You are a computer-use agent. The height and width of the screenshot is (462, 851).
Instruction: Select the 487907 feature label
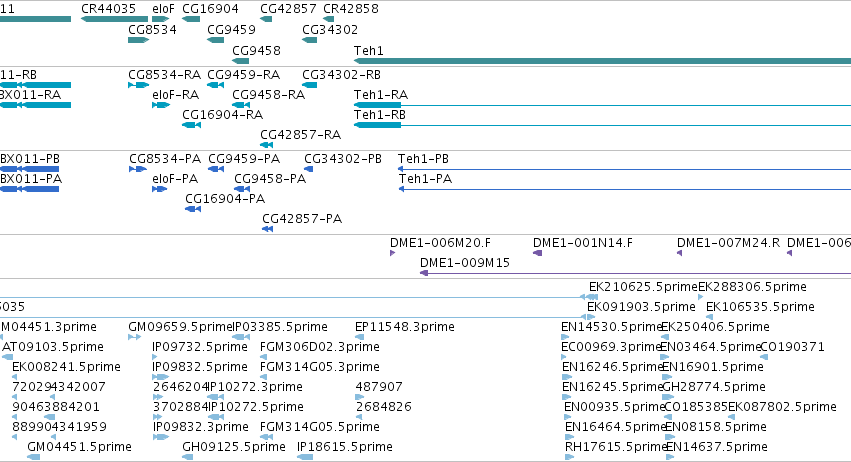(379, 387)
